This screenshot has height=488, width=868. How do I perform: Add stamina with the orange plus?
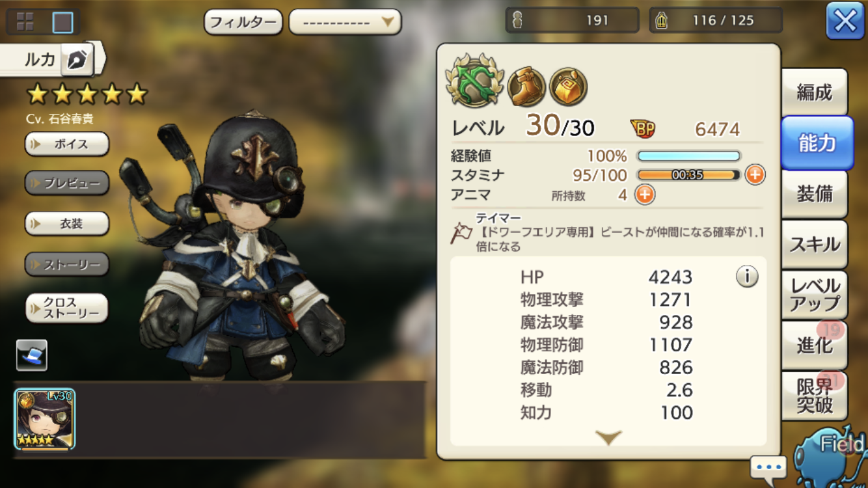point(755,174)
